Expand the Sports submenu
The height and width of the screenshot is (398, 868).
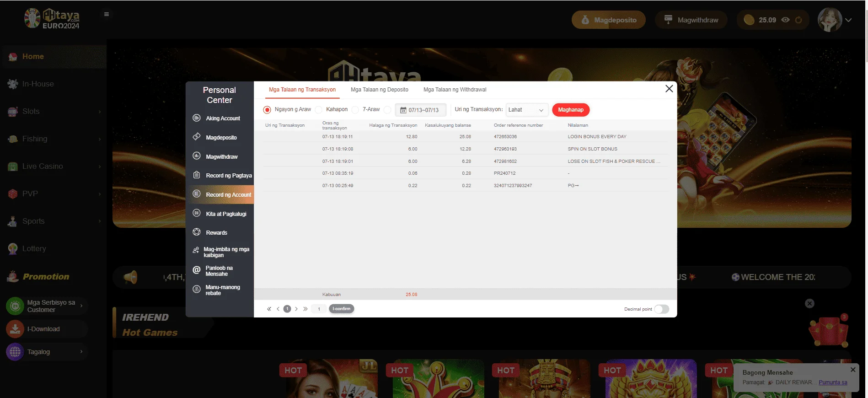click(x=100, y=221)
